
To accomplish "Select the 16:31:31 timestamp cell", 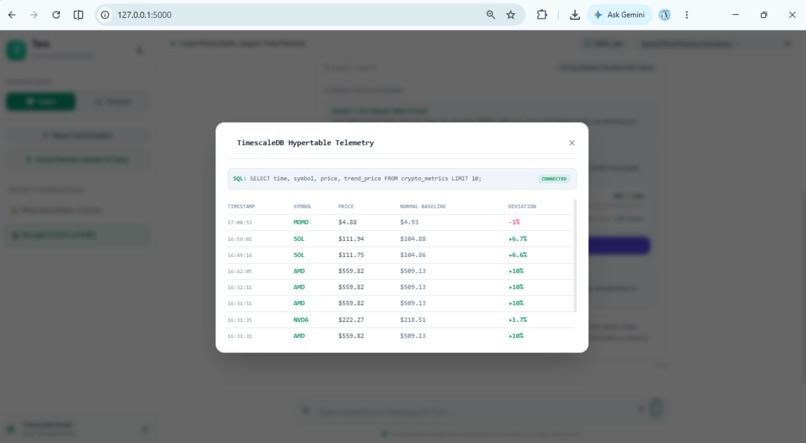I will coord(240,336).
